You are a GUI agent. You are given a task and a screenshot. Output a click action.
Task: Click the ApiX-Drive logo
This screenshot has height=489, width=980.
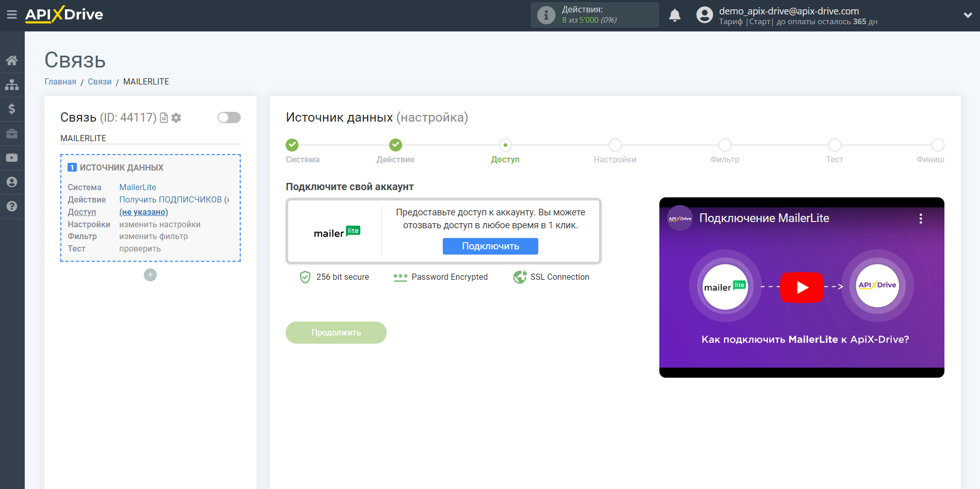coord(64,14)
